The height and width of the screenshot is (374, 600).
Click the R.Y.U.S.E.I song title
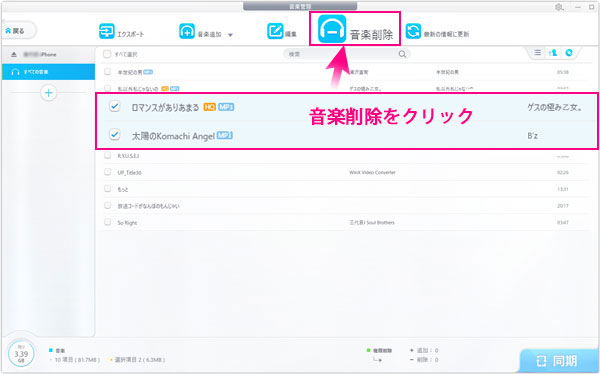pos(128,156)
